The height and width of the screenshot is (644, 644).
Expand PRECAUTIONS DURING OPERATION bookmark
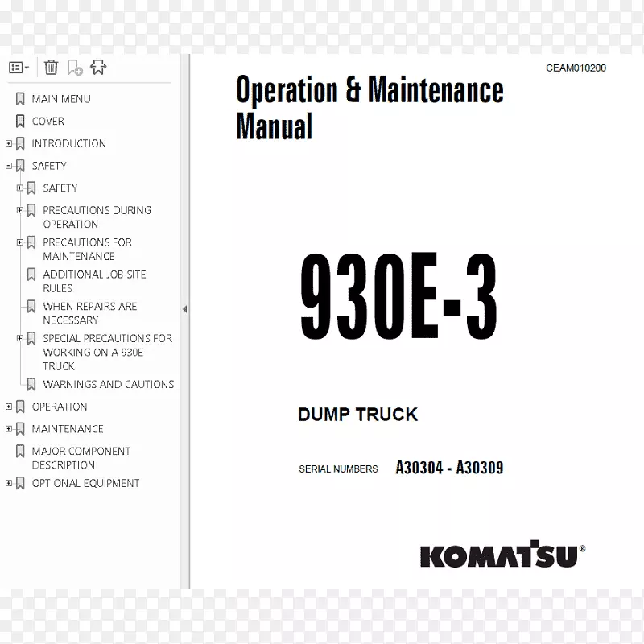(19, 210)
